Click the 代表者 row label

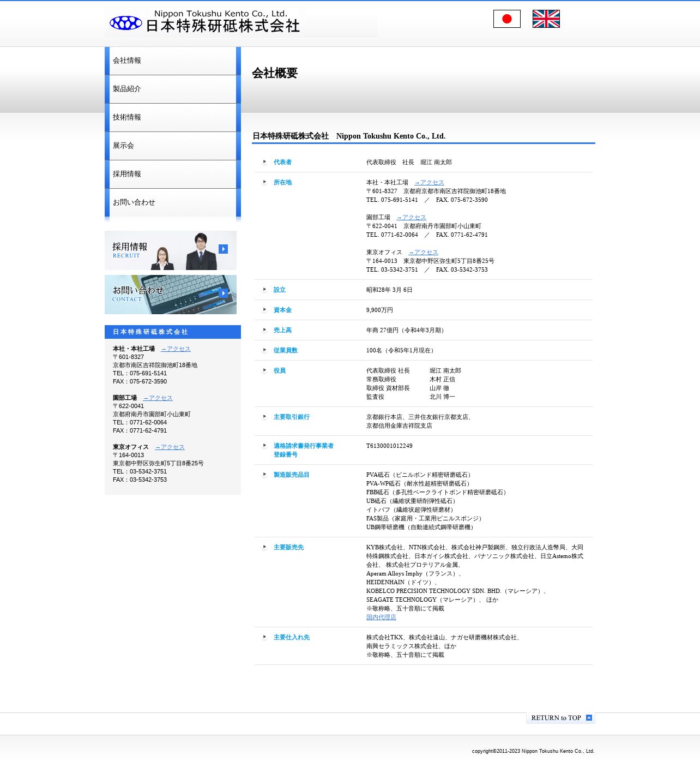[x=282, y=163]
